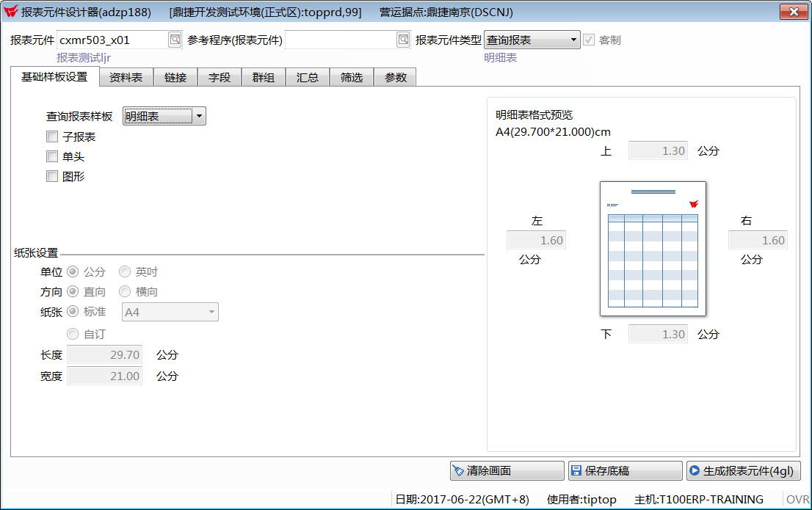Enable the 单头 checkbox
812x510 pixels.
[52, 156]
